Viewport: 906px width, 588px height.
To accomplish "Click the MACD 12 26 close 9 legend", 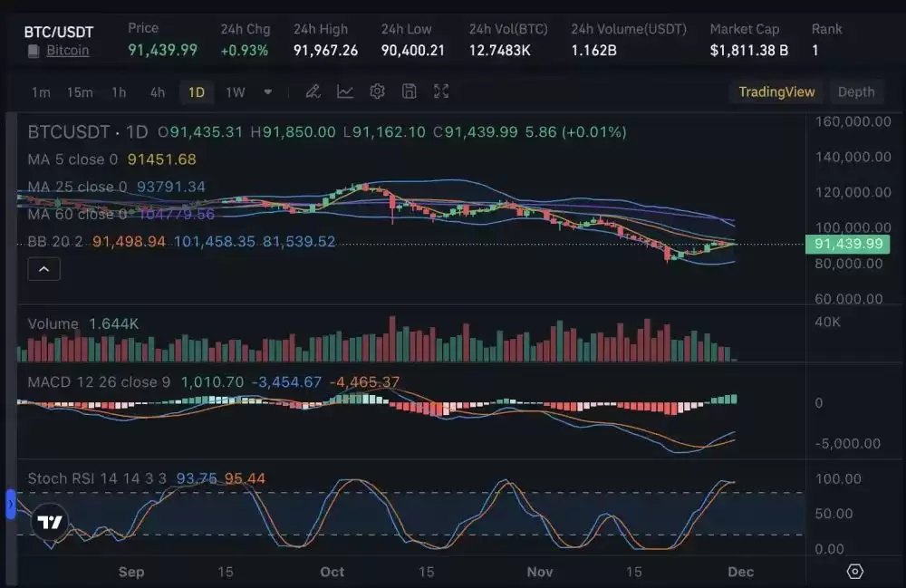I will pyautogui.click(x=94, y=382).
